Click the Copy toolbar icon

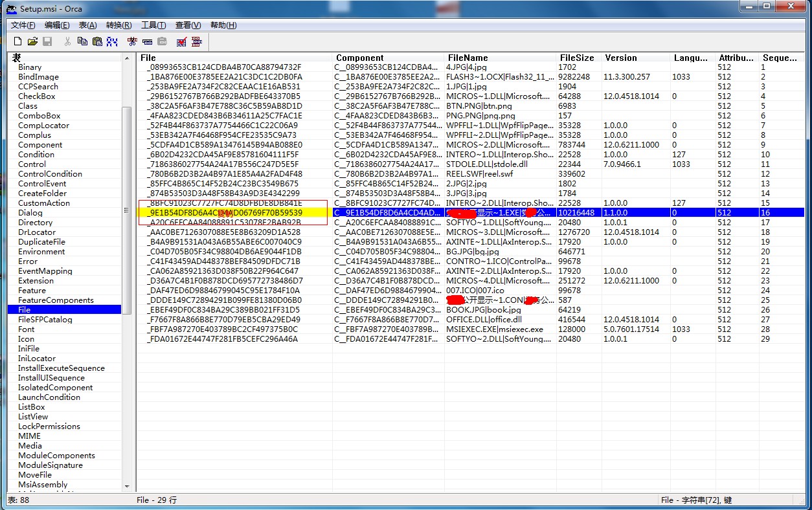pos(82,41)
